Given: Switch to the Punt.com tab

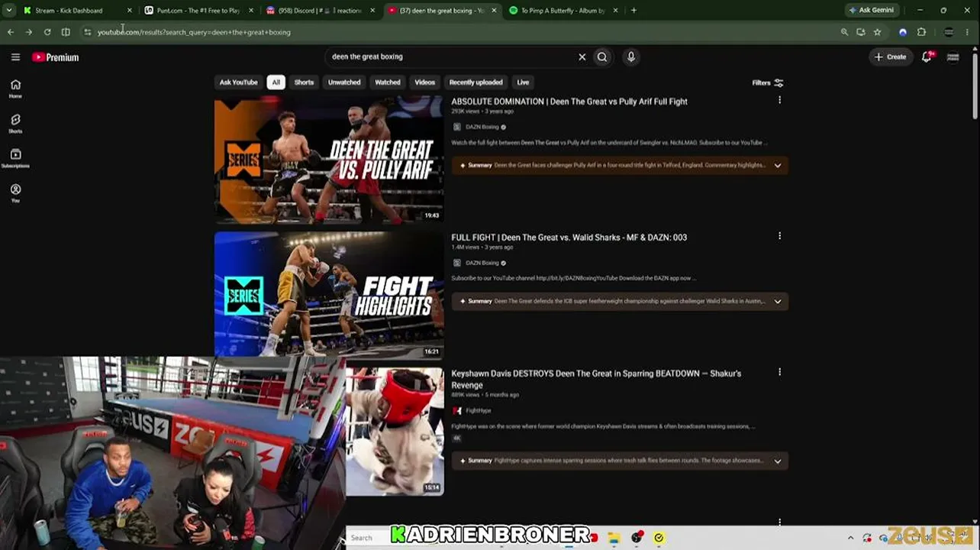Looking at the screenshot, I should coord(198,11).
